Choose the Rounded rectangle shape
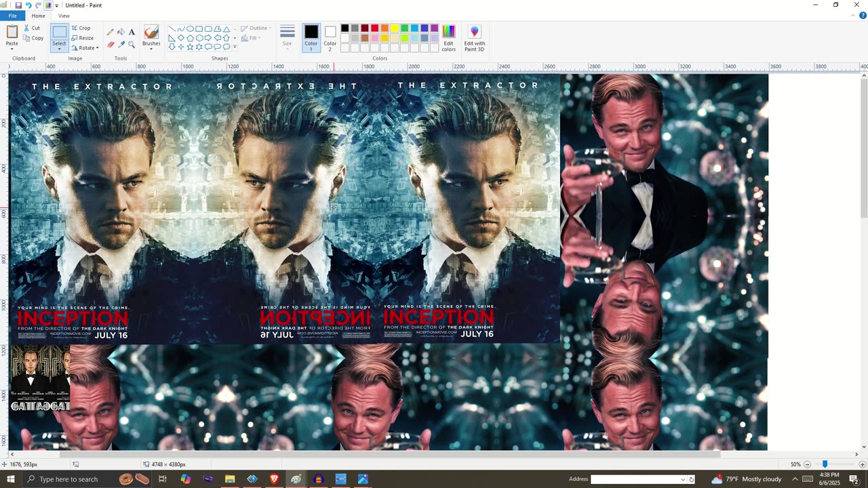This screenshot has height=488, width=868. [x=208, y=29]
